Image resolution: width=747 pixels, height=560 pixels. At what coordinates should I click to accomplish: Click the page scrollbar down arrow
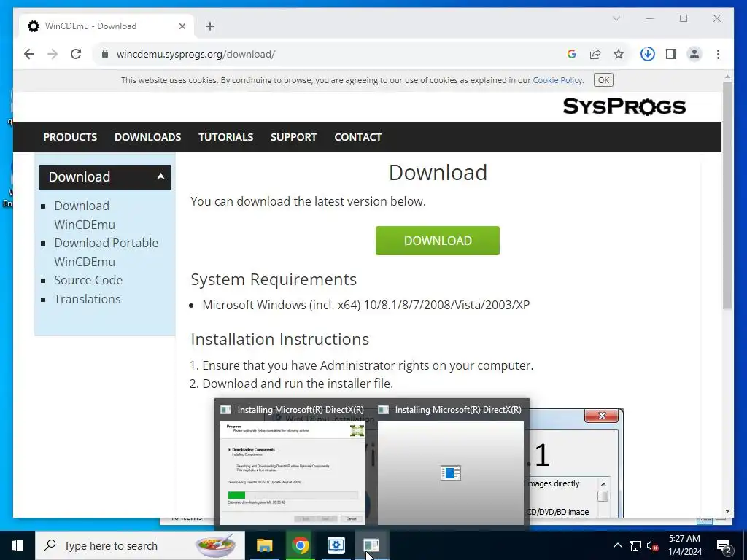point(727,511)
